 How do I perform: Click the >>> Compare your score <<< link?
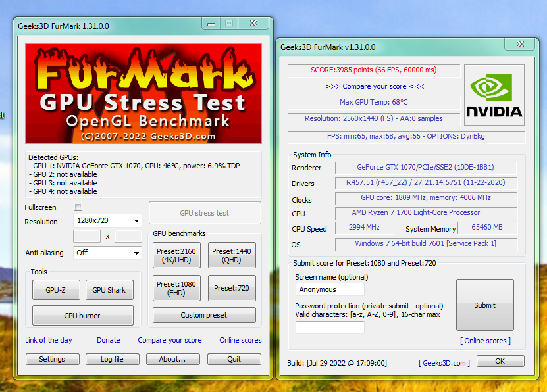(x=375, y=86)
